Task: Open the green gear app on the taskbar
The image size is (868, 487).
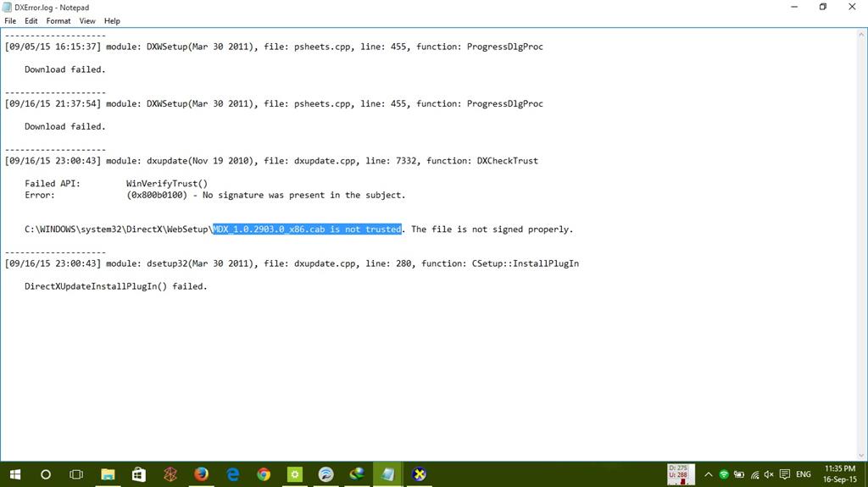Action: [294, 474]
